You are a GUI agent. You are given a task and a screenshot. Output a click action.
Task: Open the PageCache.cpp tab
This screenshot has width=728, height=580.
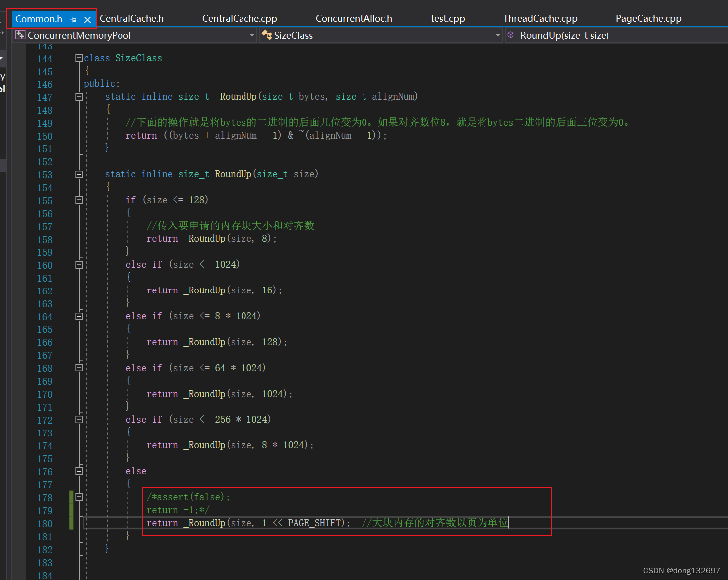pos(648,19)
